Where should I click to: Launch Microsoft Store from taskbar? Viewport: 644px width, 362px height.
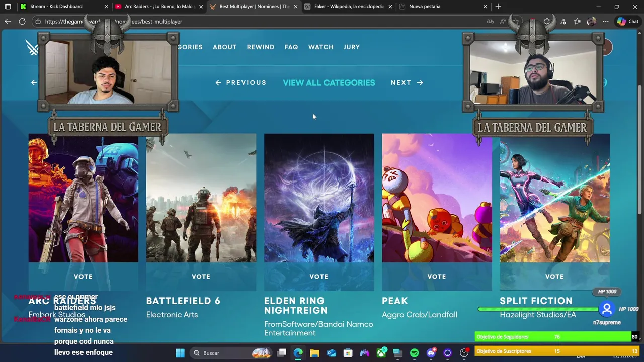[348, 353]
